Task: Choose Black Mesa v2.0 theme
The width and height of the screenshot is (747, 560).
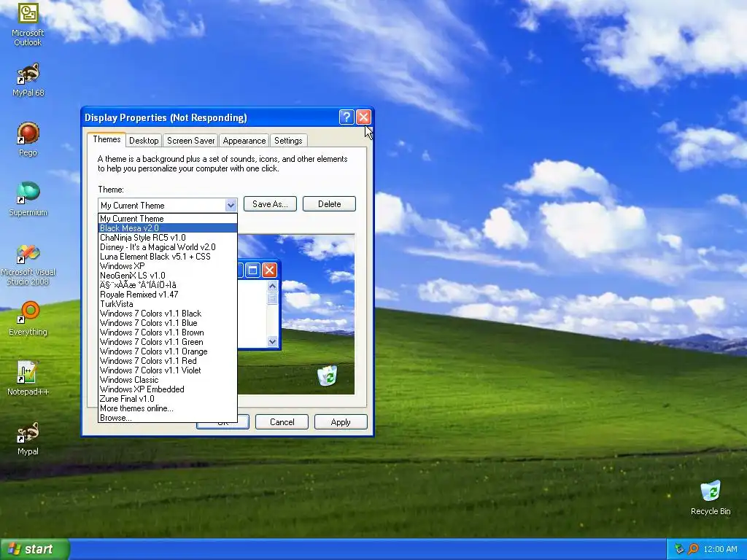Action: 168,228
